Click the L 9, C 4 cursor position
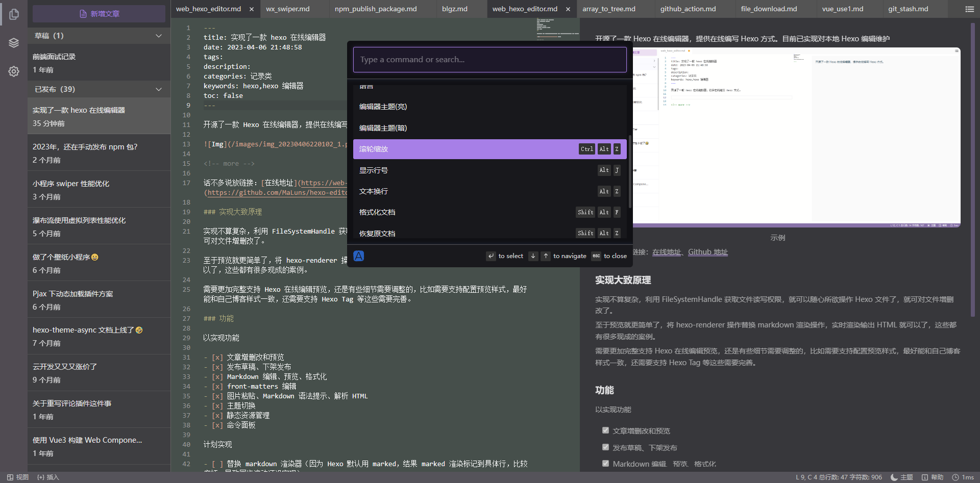Screen dimensions: 980x483 [x=806, y=477]
